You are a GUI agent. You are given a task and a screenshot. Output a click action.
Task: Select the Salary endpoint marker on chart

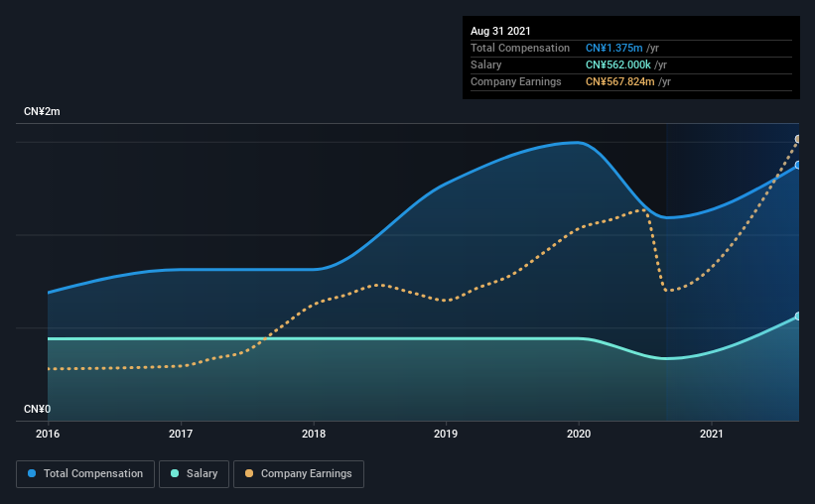click(x=798, y=315)
